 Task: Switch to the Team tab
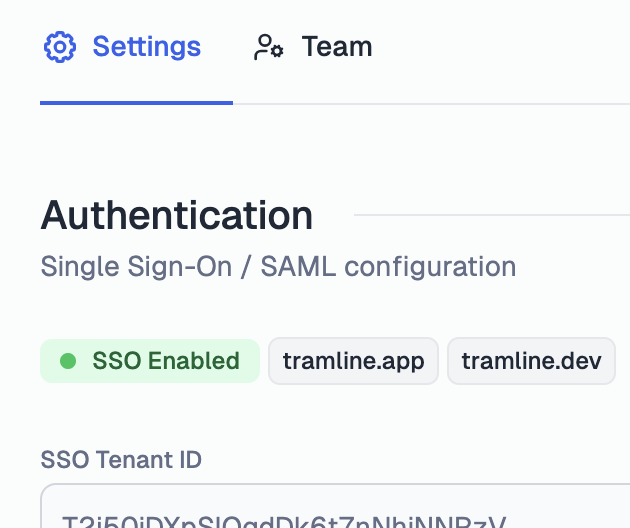click(313, 47)
